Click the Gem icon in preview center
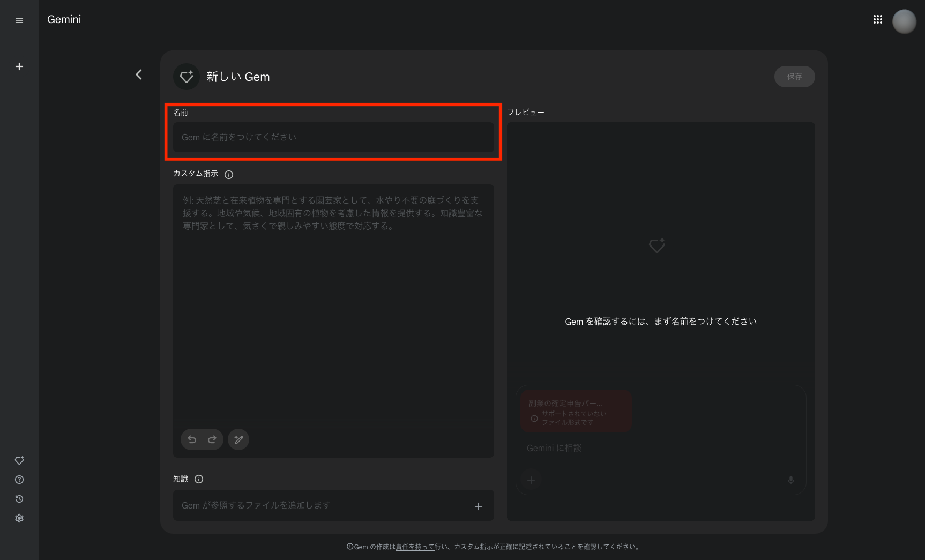 pos(657,245)
